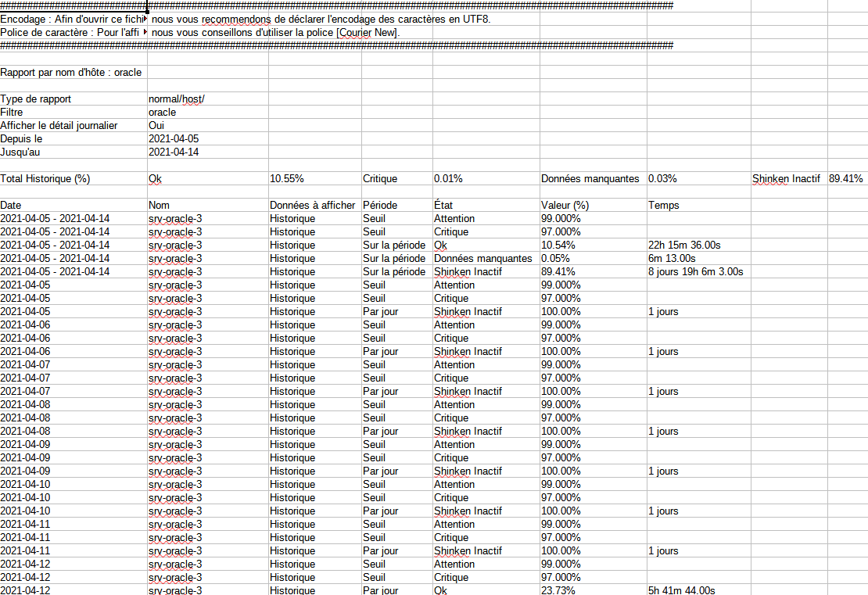Screen dimensions: 868x595
Task: Click the "Total Historique (%)" cell
Action: (x=45, y=179)
